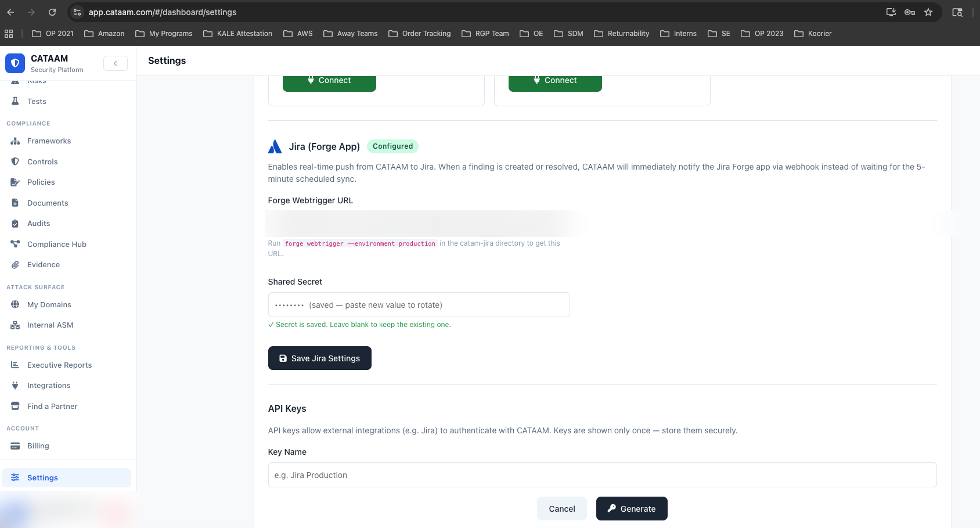Select Settings in the sidebar

(67, 477)
